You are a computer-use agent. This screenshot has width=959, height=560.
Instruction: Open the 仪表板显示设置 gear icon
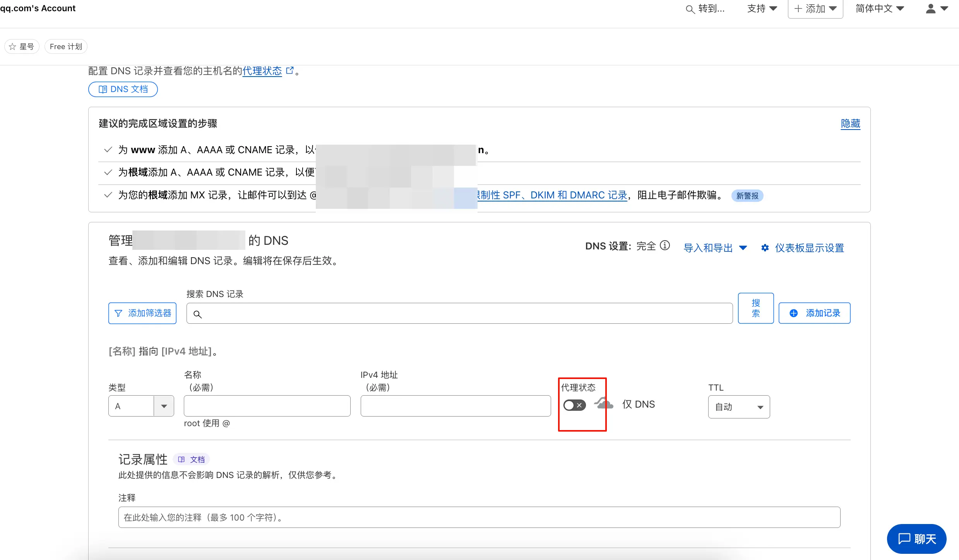765,248
